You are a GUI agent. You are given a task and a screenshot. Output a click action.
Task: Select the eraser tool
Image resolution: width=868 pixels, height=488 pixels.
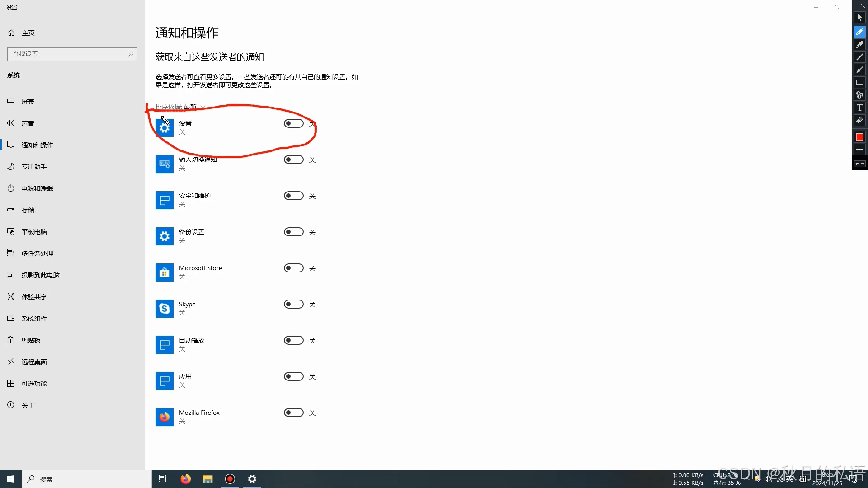pos(859,121)
